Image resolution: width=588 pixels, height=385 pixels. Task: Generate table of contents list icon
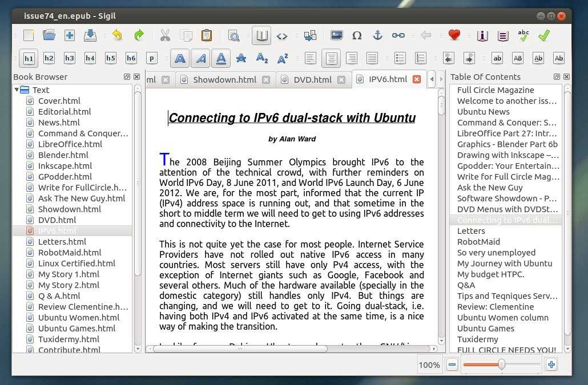503,36
